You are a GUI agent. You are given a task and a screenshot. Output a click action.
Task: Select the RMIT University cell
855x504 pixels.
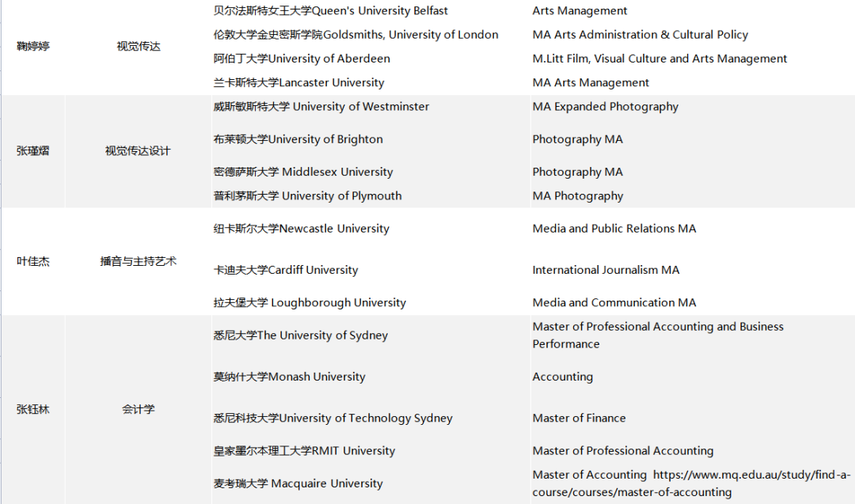pos(304,451)
